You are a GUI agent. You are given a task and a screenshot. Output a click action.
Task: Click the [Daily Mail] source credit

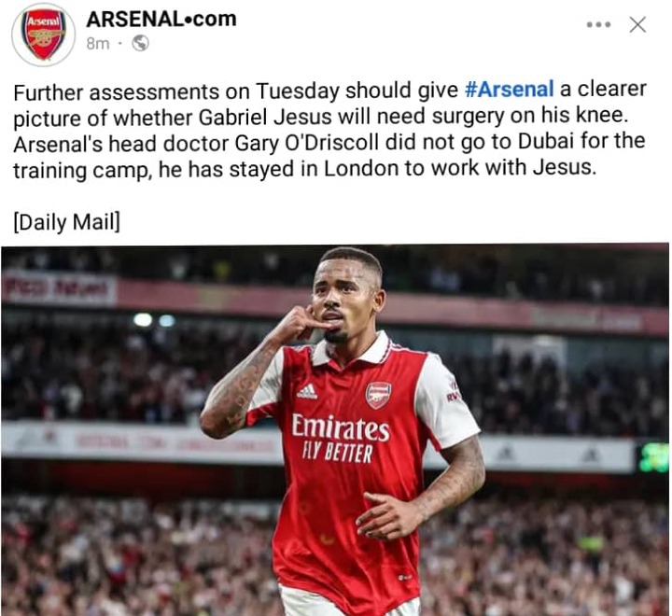click(67, 222)
